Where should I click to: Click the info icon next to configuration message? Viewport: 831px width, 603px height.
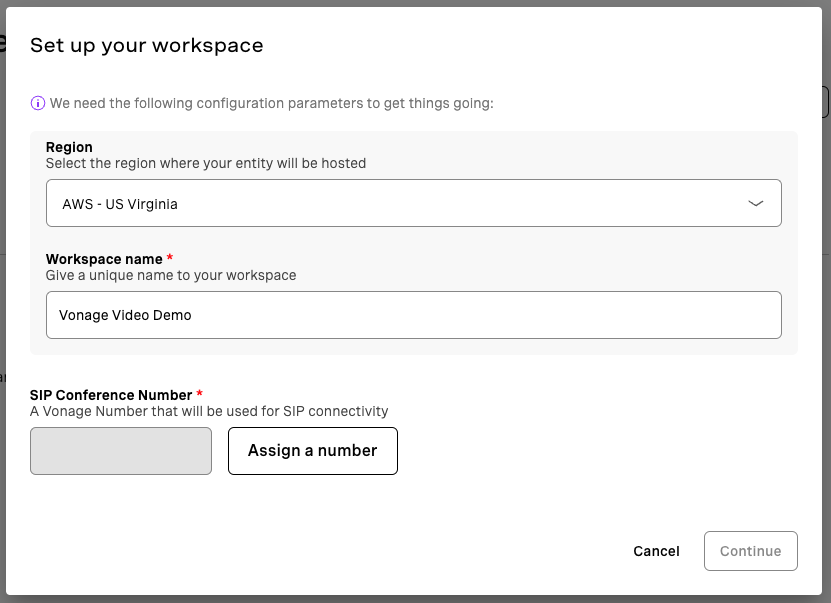pos(37,103)
